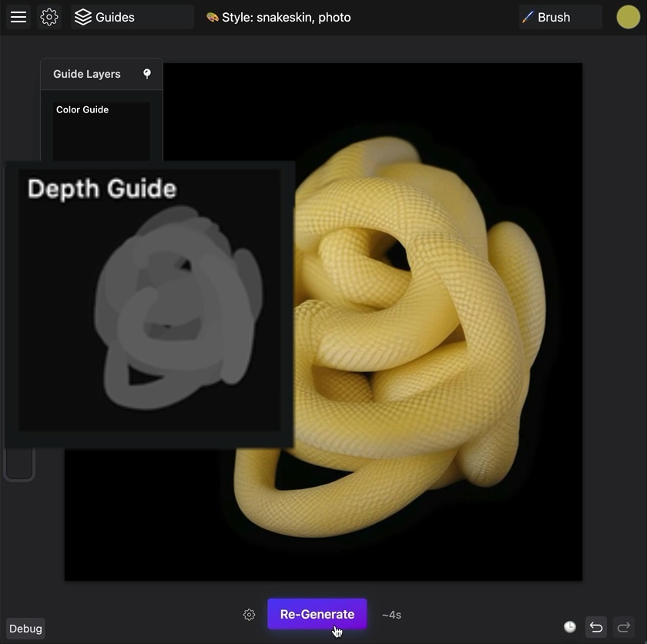Open generation settings gear beside Re-Generate
Viewport: 647px width, 644px height.
point(249,615)
